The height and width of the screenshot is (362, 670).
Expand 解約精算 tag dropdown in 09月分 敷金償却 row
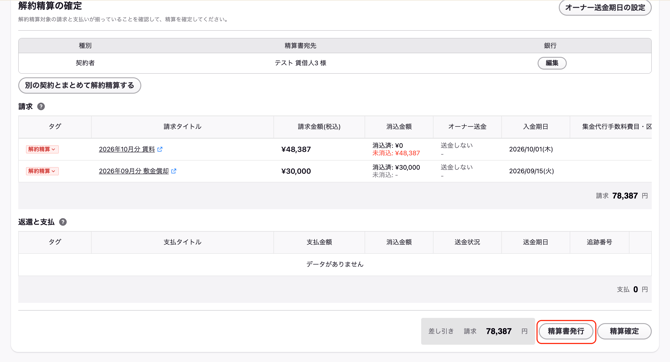(42, 171)
